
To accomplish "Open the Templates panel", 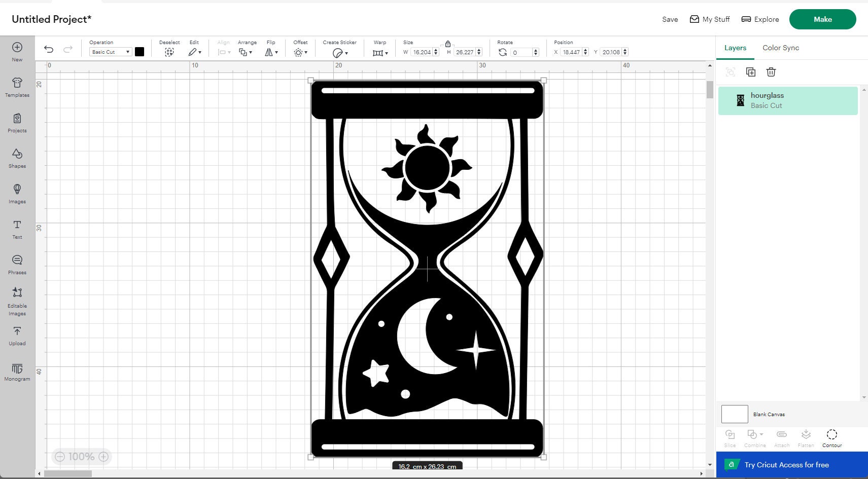I will [17, 87].
